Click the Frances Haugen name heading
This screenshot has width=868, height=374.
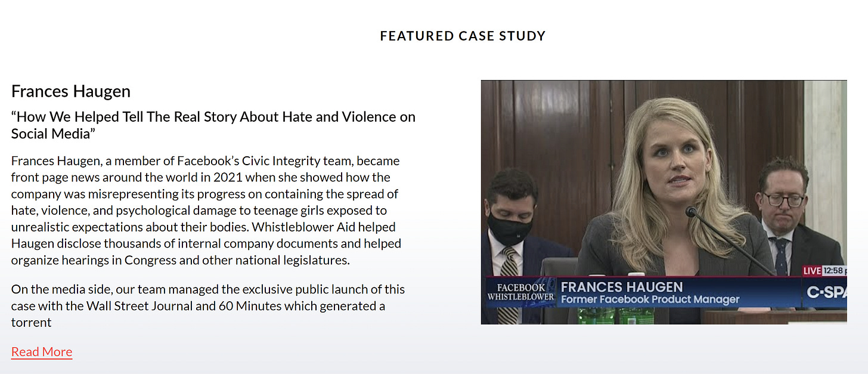click(71, 91)
